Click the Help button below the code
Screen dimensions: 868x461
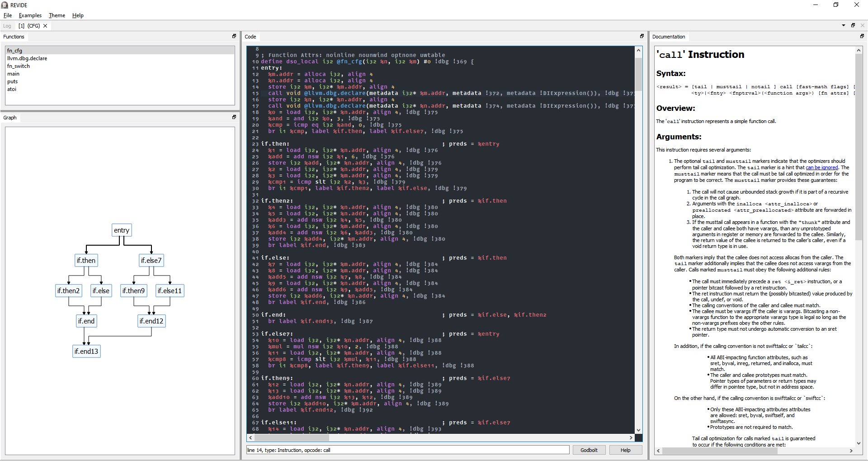click(626, 450)
